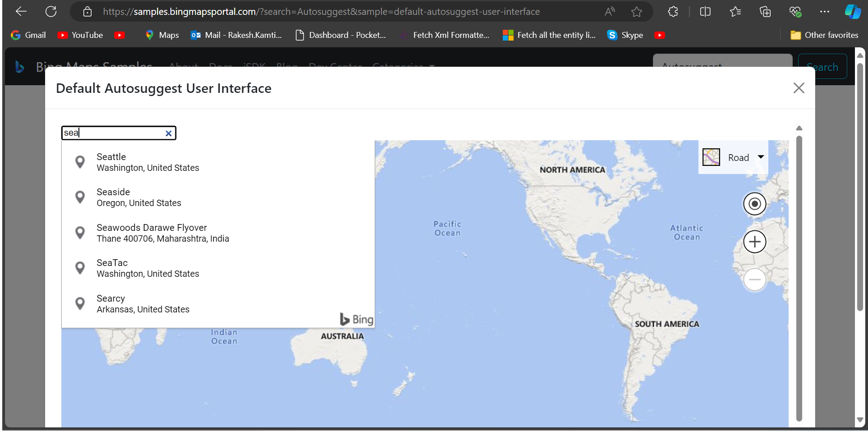This screenshot has width=868, height=431.
Task: Click the map style preview thumbnail
Action: click(x=711, y=157)
